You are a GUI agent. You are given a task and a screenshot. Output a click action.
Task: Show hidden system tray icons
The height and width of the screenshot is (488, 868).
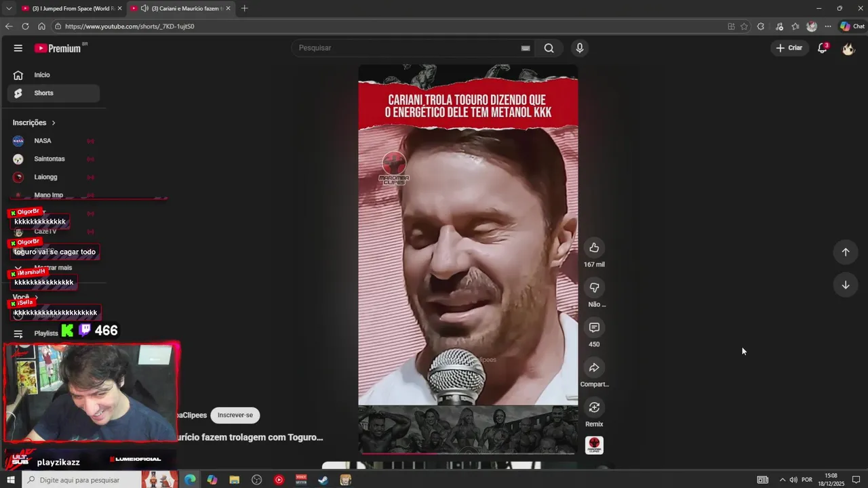pos(782,480)
